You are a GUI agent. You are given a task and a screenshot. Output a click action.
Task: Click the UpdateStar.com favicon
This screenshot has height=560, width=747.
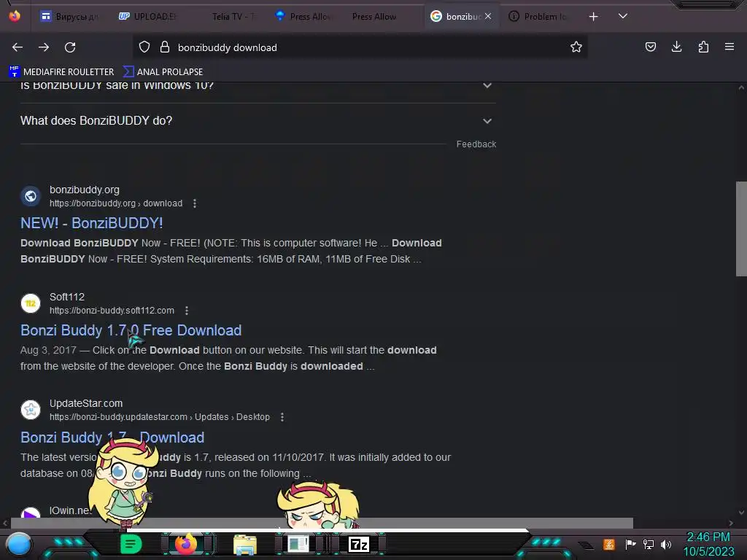pyautogui.click(x=31, y=410)
